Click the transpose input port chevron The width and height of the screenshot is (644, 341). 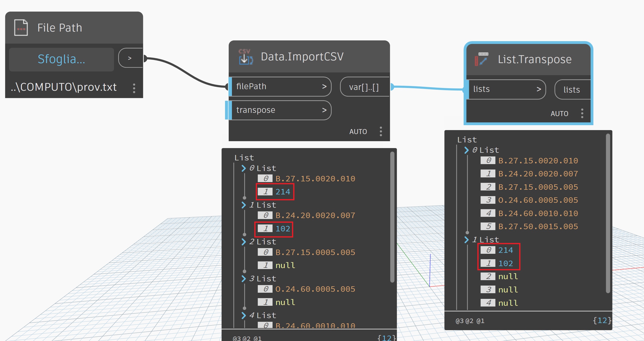point(324,110)
